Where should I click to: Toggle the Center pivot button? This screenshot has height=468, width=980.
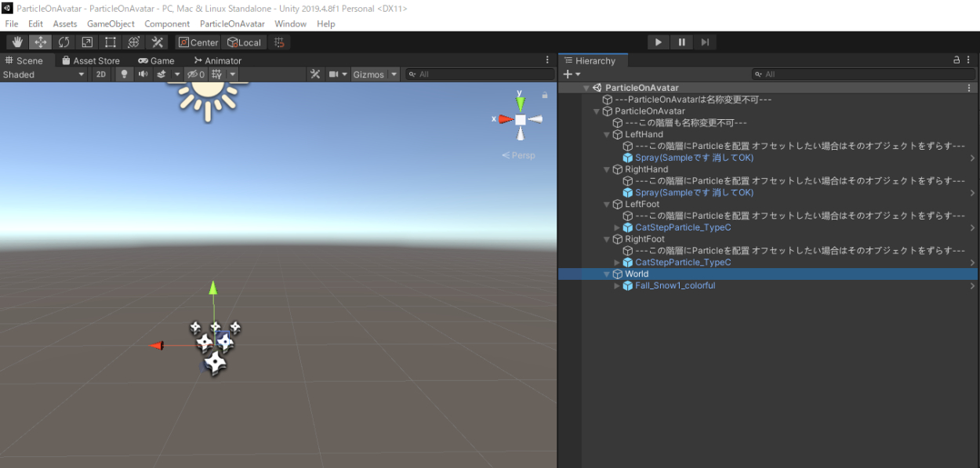pos(198,42)
